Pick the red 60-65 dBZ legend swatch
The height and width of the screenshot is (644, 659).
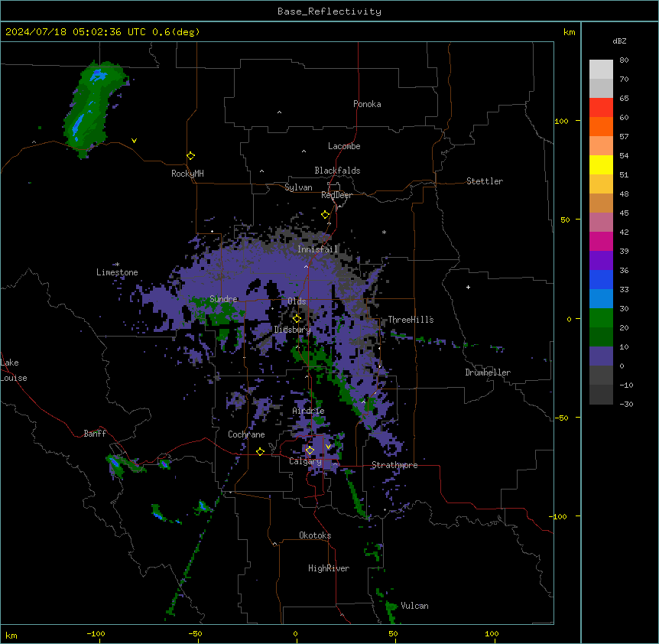click(x=601, y=108)
